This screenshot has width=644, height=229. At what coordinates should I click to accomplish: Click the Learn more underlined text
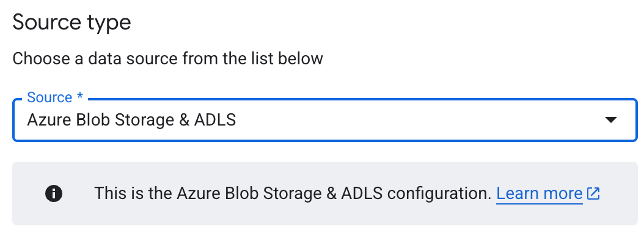point(540,193)
